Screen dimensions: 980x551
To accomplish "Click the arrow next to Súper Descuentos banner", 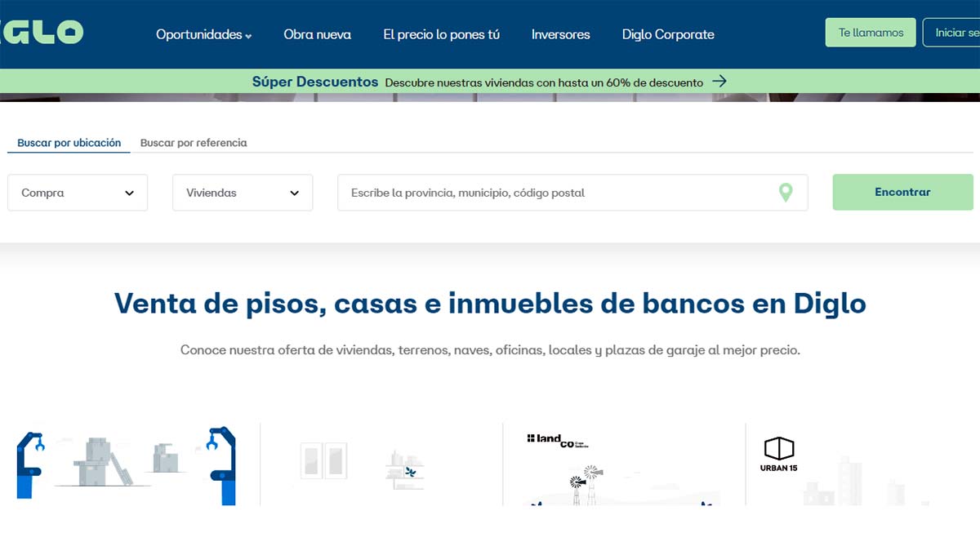I will [719, 82].
